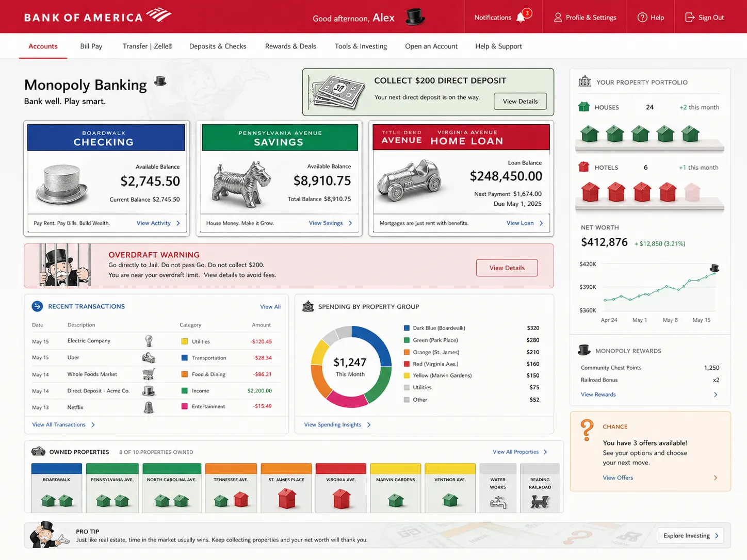
Task: Click the Marvin Gardens property card
Action: point(395,488)
